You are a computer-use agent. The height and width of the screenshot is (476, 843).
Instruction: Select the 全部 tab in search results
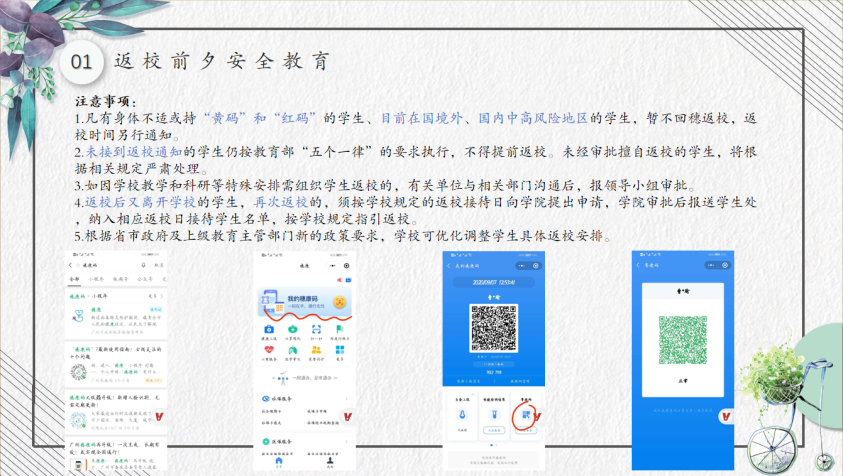[x=72, y=280]
